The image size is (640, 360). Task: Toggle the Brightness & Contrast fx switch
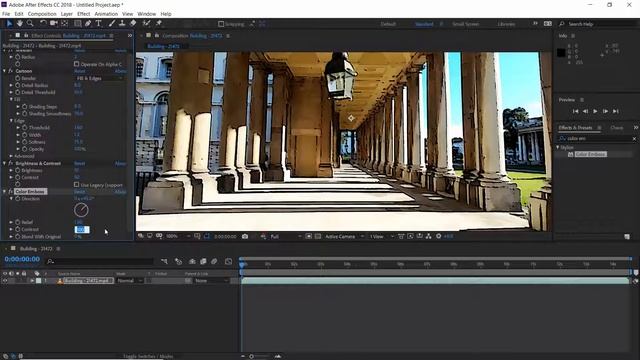pos(11,163)
